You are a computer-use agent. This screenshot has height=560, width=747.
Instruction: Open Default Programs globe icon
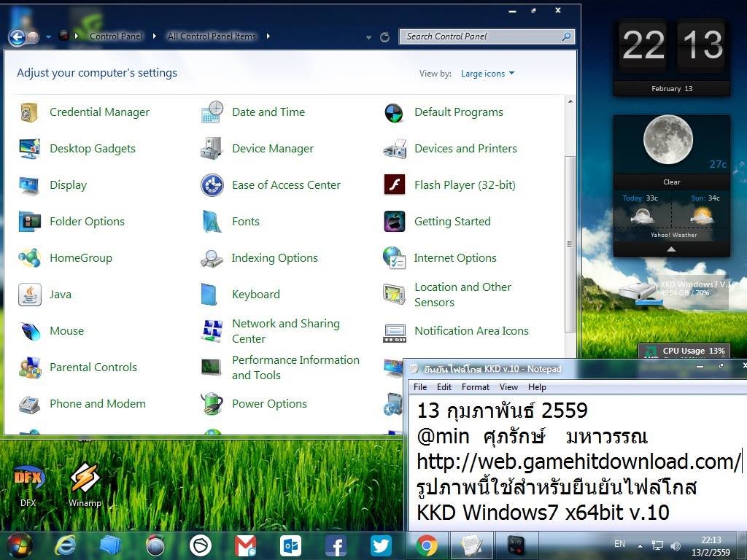(394, 113)
